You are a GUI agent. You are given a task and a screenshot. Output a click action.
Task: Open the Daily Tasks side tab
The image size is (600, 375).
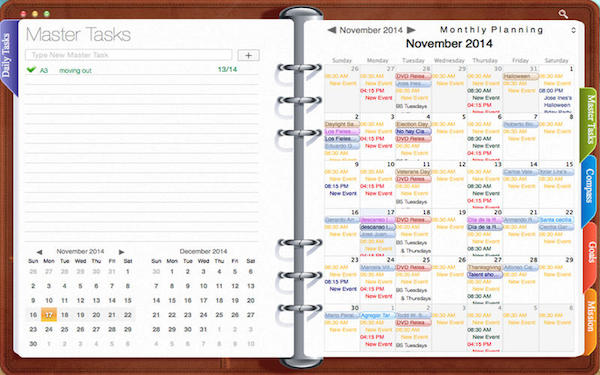click(x=7, y=57)
